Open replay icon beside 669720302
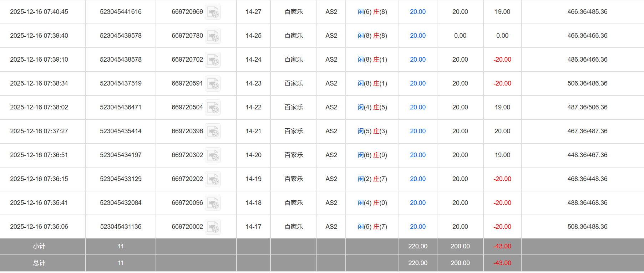 [213, 155]
